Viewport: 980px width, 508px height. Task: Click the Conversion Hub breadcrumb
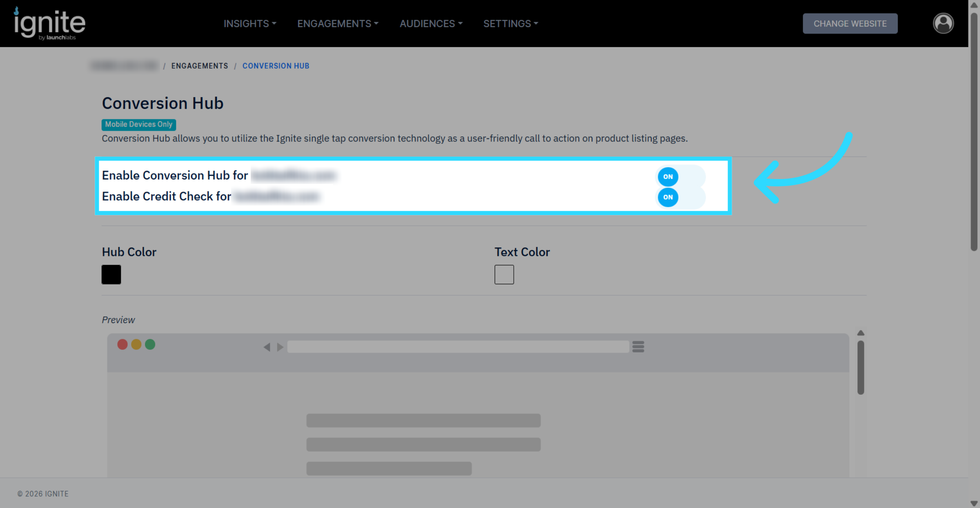276,66
